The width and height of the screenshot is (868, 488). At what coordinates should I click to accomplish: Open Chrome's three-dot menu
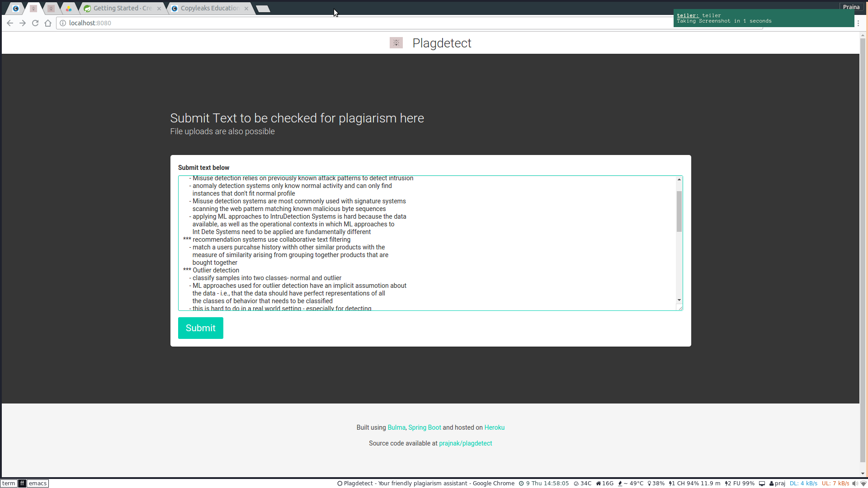858,23
